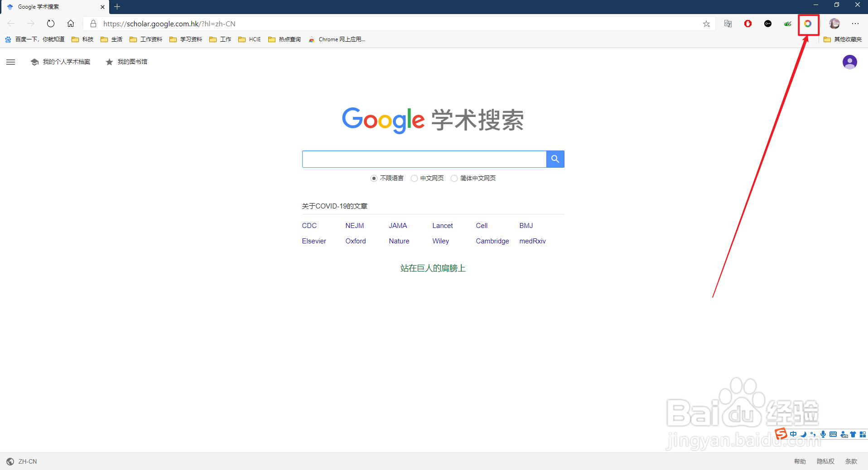The image size is (868, 470).
Task: Click the red Opera-style extension icon
Action: click(748, 24)
